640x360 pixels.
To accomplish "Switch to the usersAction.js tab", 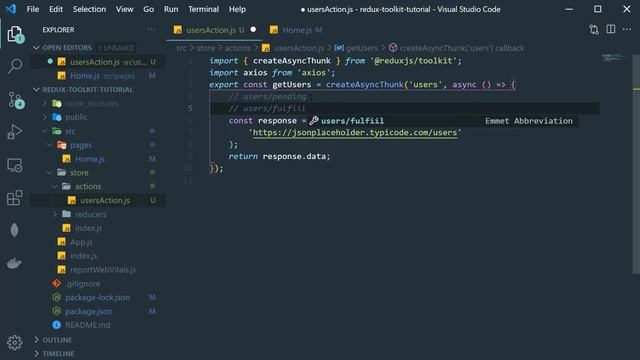I will tap(213, 30).
